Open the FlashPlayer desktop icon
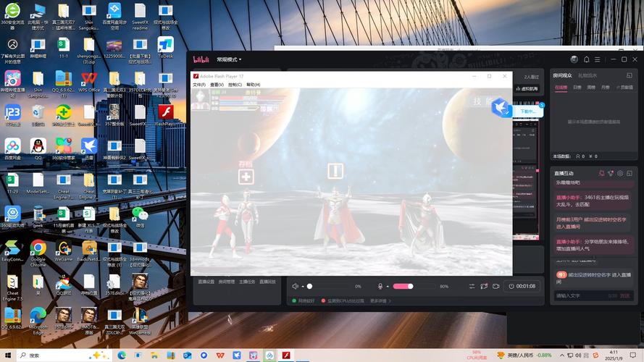 [165, 115]
